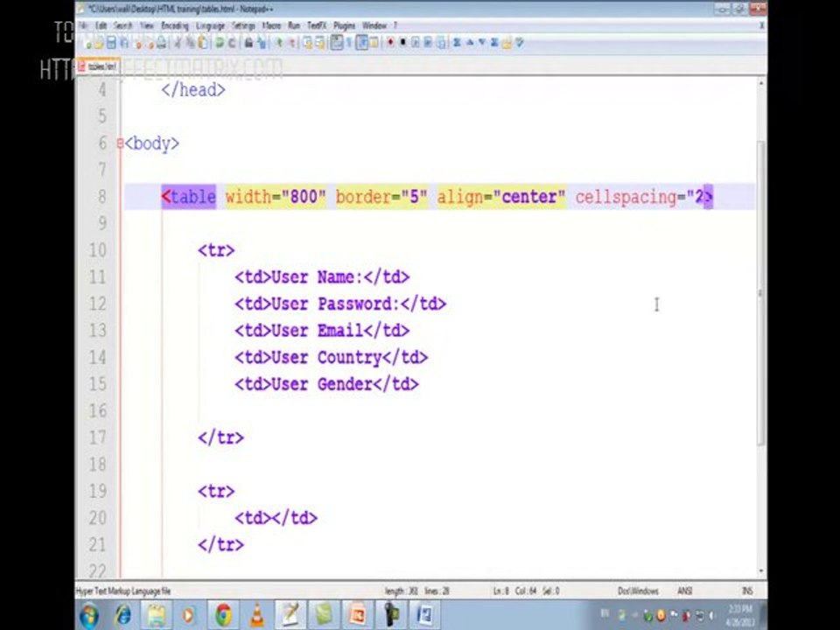Toggle word wrap in the toolbar
840x630 pixels.
336,42
